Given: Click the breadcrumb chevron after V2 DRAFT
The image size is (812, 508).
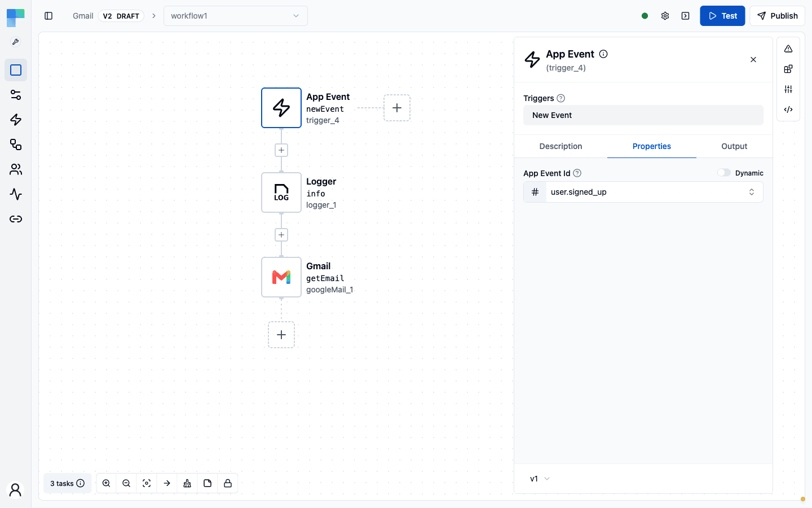Looking at the screenshot, I should coord(153,16).
